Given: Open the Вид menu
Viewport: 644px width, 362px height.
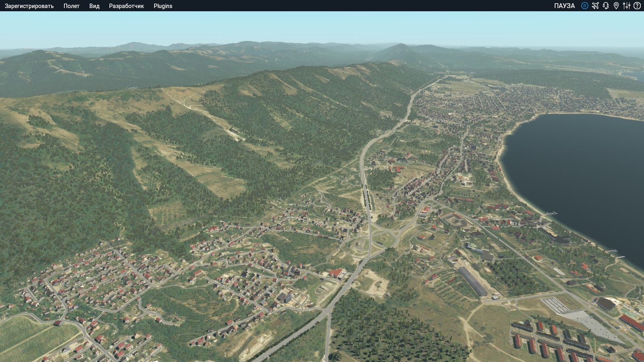Looking at the screenshot, I should pos(94,6).
